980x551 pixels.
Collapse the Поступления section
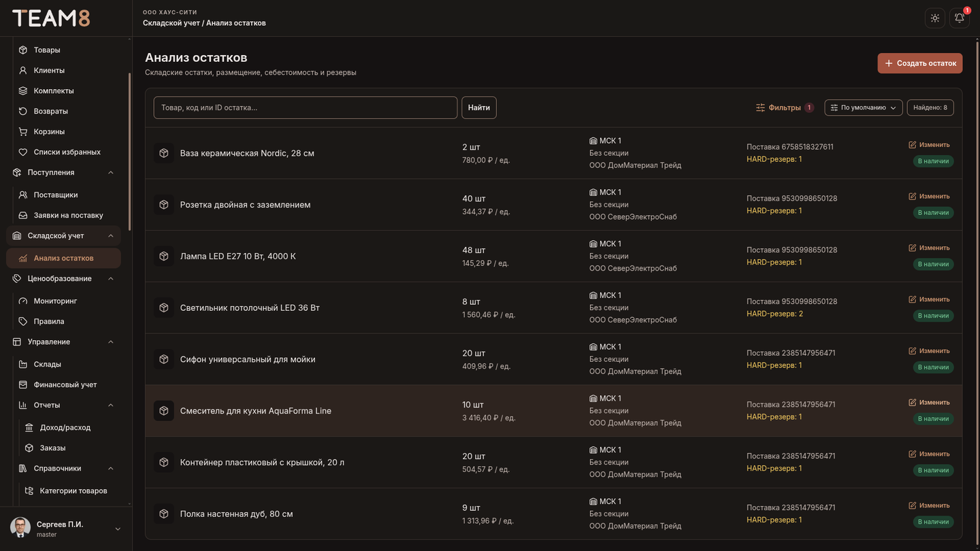click(111, 173)
